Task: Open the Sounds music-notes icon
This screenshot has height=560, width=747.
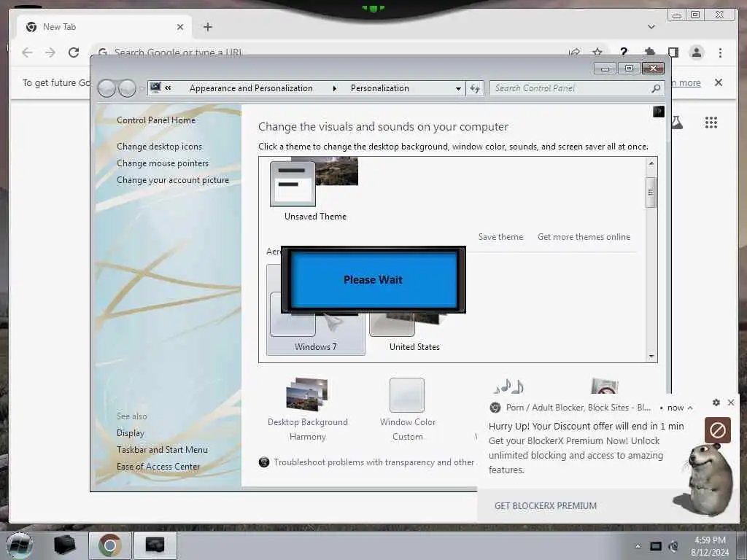Action: (x=508, y=386)
